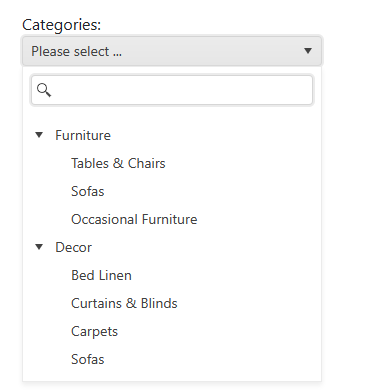365x392 pixels.
Task: Select the Decor parent category
Action: point(73,247)
